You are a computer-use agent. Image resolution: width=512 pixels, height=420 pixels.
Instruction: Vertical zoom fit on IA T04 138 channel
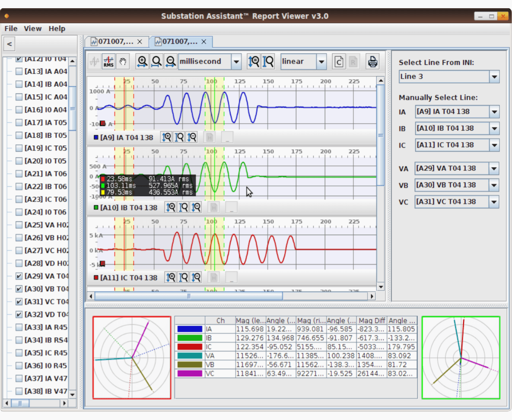point(179,137)
